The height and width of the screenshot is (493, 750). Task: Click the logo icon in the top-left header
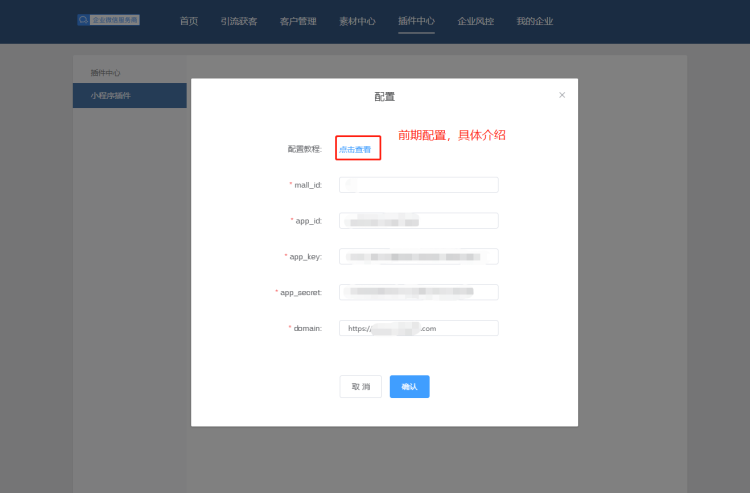pos(83,19)
